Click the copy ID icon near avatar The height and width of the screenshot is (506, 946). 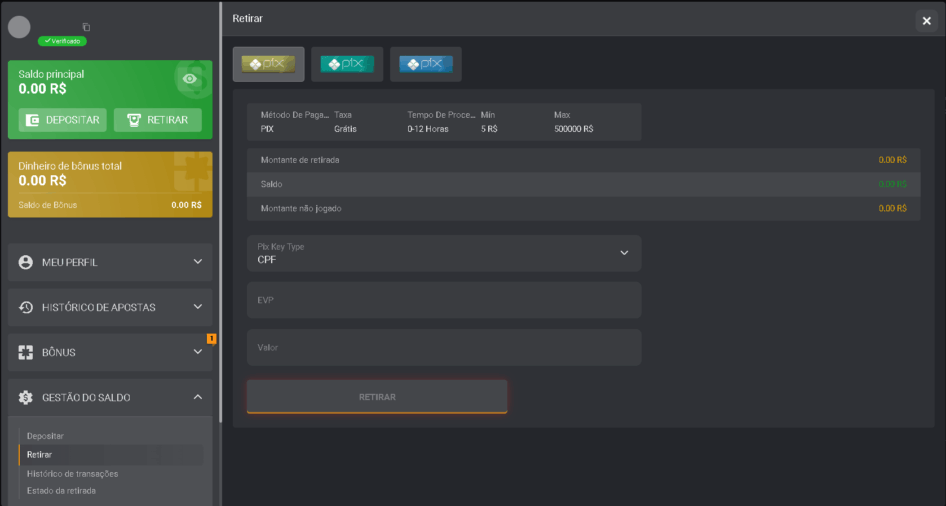(x=86, y=27)
